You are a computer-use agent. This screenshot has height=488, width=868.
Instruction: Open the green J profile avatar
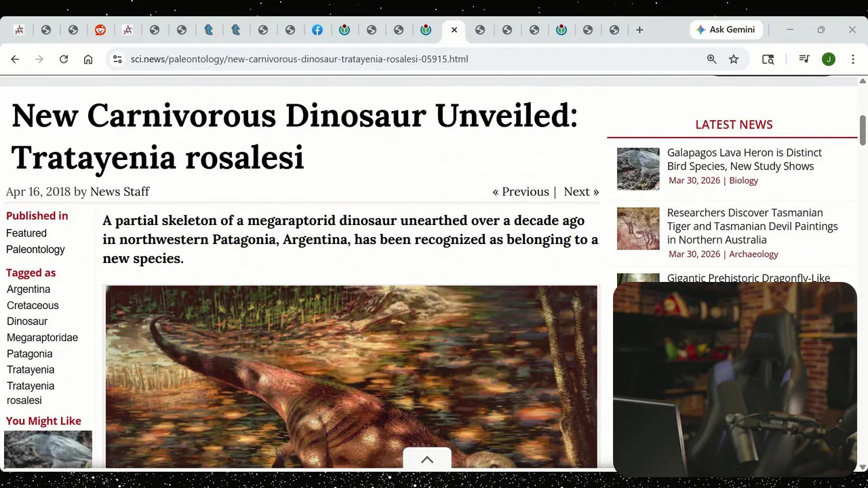point(828,59)
